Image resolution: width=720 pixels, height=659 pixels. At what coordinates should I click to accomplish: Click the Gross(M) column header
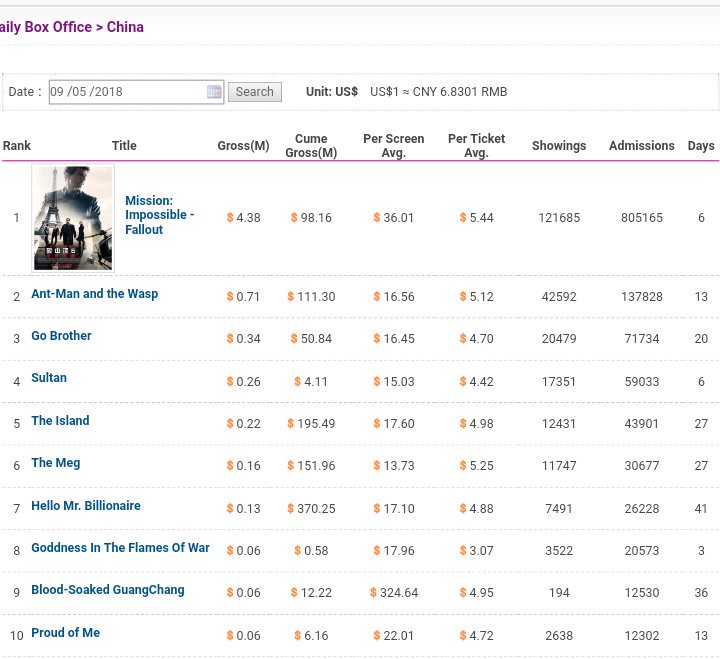pyautogui.click(x=243, y=146)
